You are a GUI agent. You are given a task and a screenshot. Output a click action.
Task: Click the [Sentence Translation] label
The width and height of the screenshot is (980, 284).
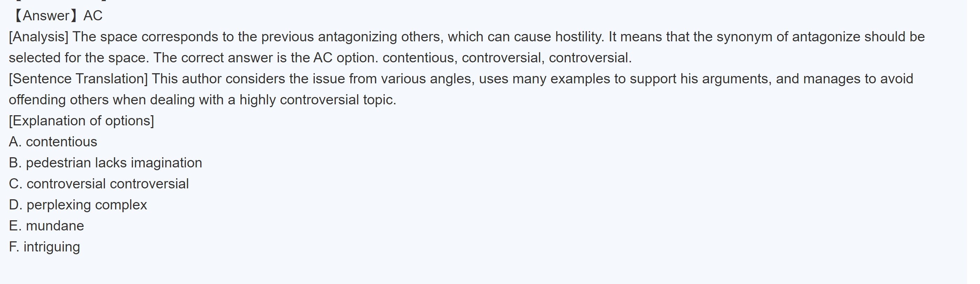(78, 79)
